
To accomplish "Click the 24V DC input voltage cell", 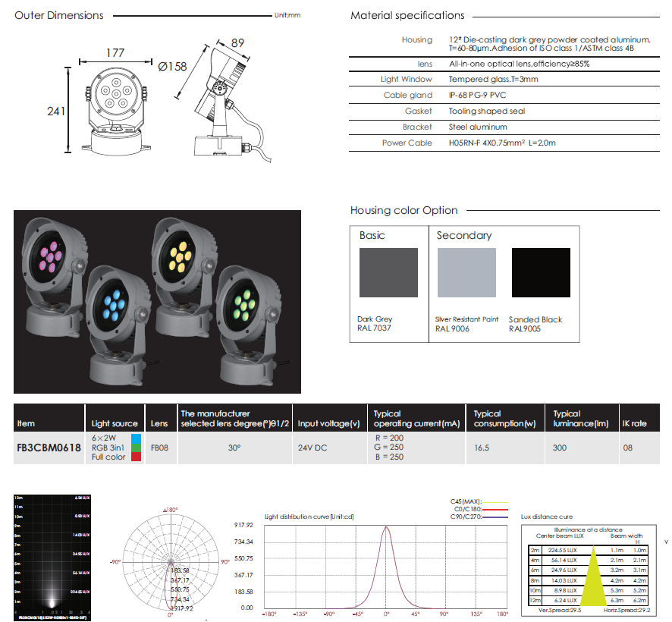I will click(312, 448).
